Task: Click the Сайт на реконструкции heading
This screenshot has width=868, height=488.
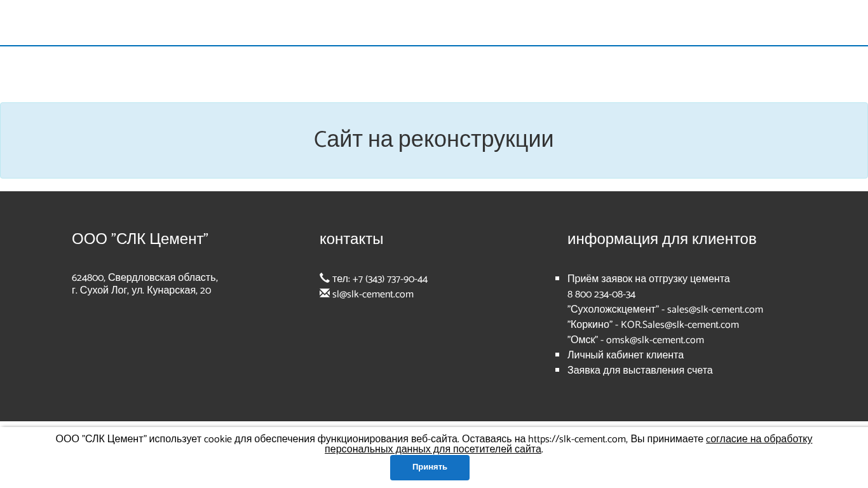Action: (434, 139)
